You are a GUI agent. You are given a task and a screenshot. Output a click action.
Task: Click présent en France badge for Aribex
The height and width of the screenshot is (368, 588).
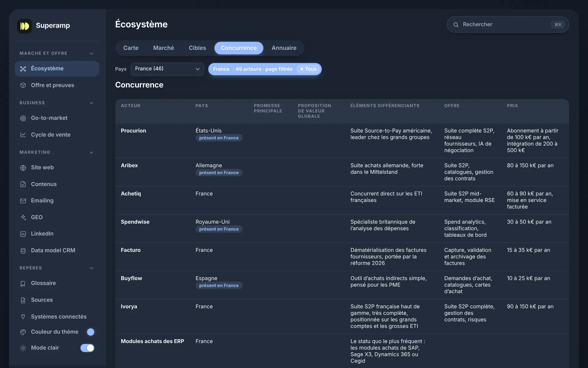219,173
